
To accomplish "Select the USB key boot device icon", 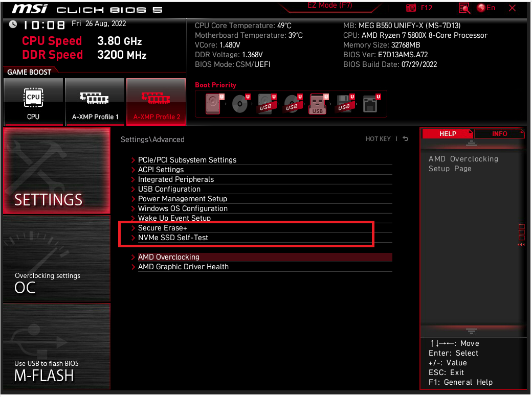I will point(318,104).
